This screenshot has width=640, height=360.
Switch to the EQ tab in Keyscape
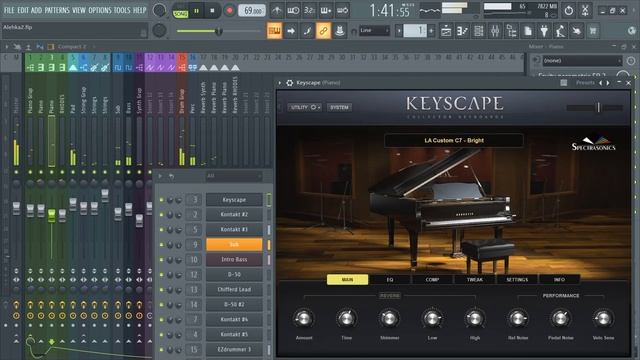point(390,280)
